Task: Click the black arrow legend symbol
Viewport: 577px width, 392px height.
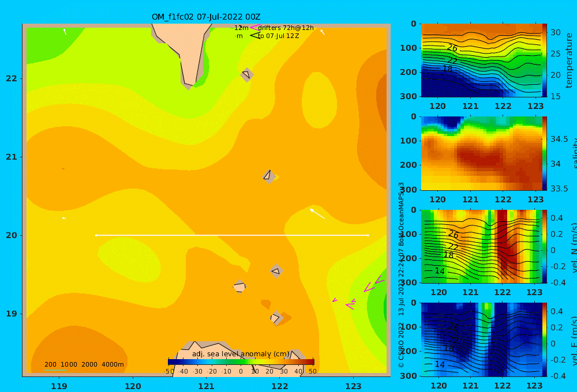Action: (x=255, y=36)
